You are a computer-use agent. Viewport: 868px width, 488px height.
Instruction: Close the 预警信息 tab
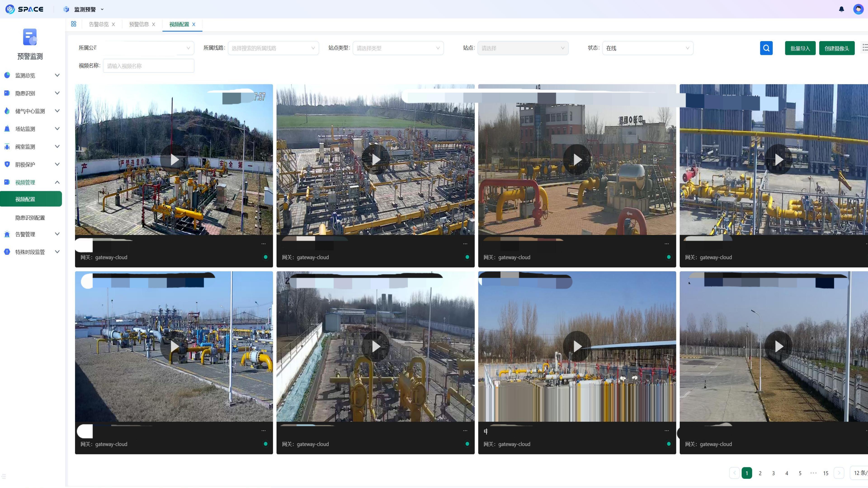coord(154,24)
